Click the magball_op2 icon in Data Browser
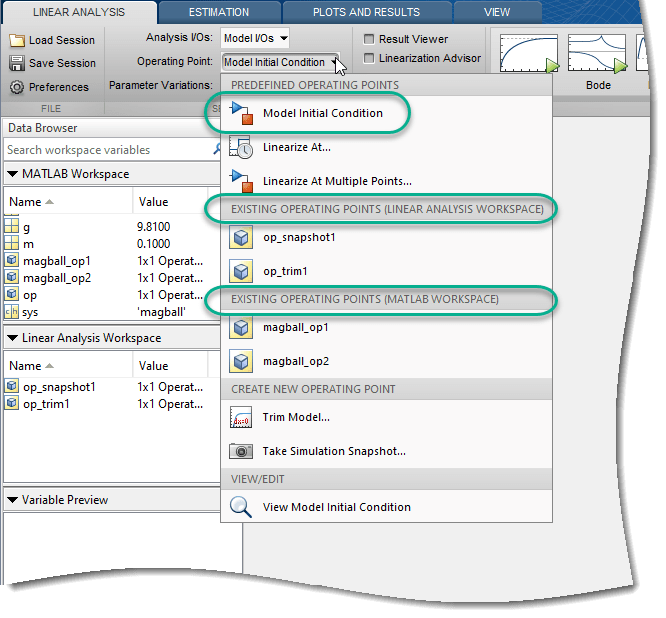This screenshot has height=618, width=666. tap(11, 277)
